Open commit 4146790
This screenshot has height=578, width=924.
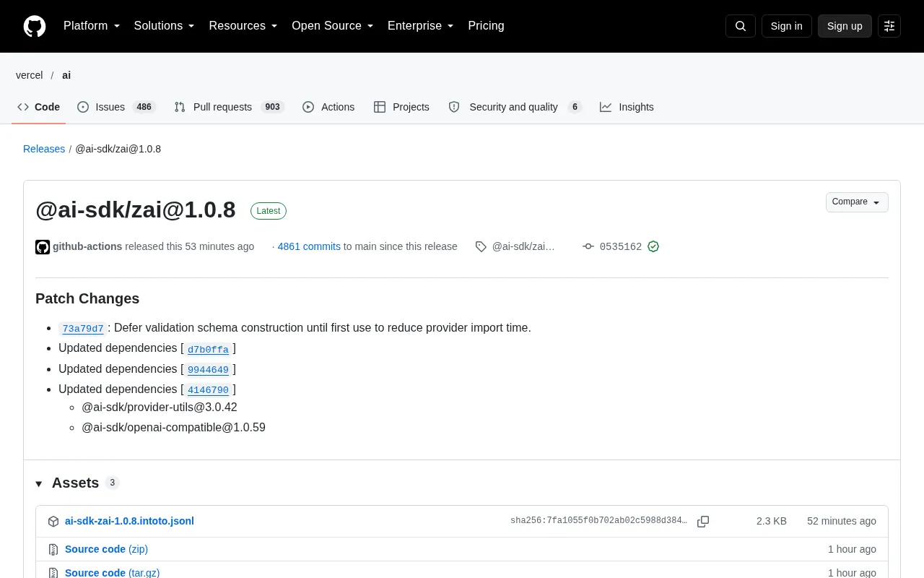[x=208, y=390]
